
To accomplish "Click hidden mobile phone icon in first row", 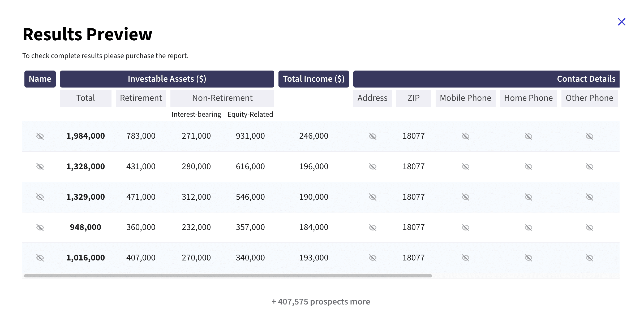I will [x=466, y=136].
